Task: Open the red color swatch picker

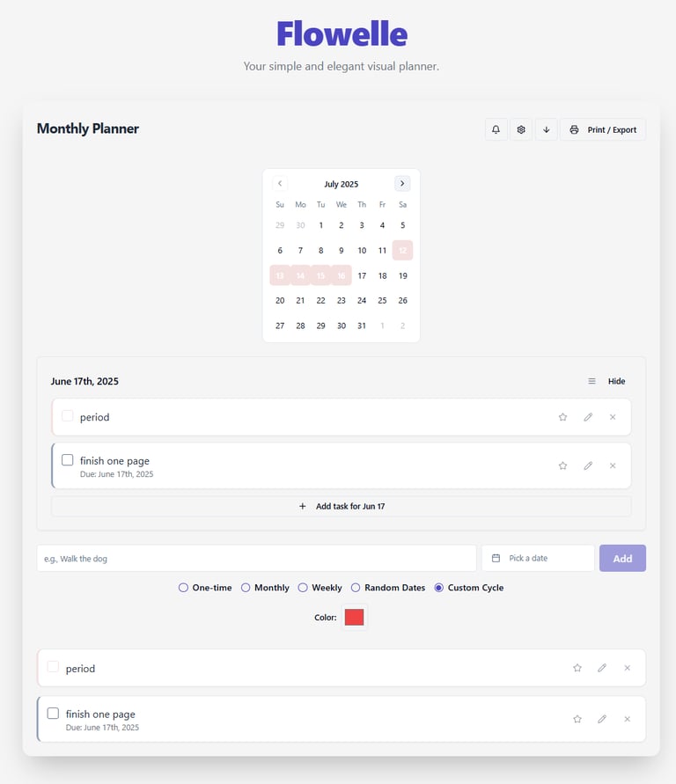Action: pos(355,617)
